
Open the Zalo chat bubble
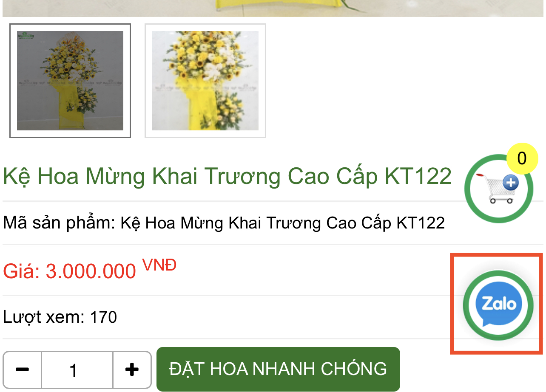[x=498, y=305]
